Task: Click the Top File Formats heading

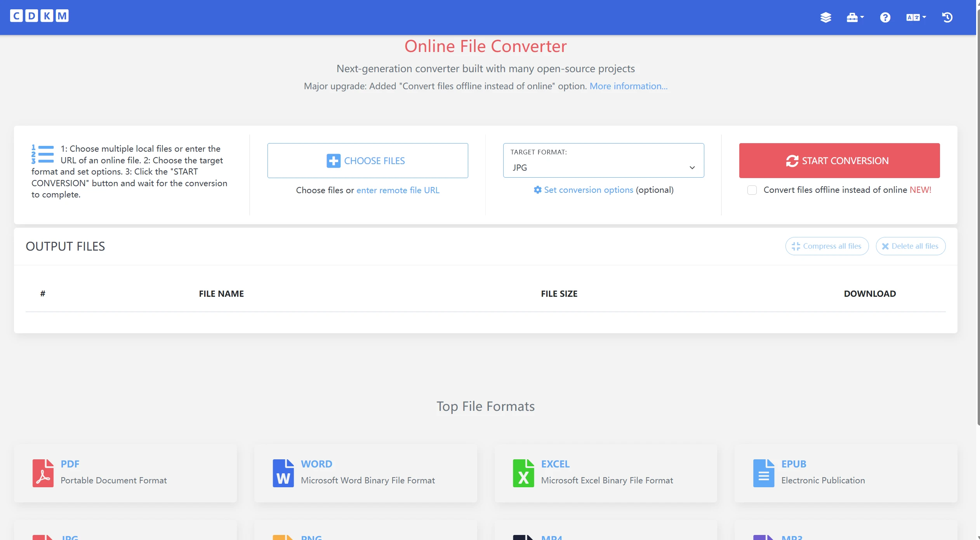Action: (486, 406)
